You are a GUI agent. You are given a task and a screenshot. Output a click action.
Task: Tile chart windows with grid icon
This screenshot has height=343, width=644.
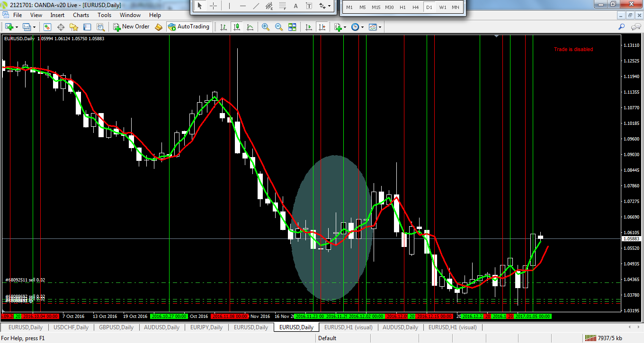(x=292, y=27)
